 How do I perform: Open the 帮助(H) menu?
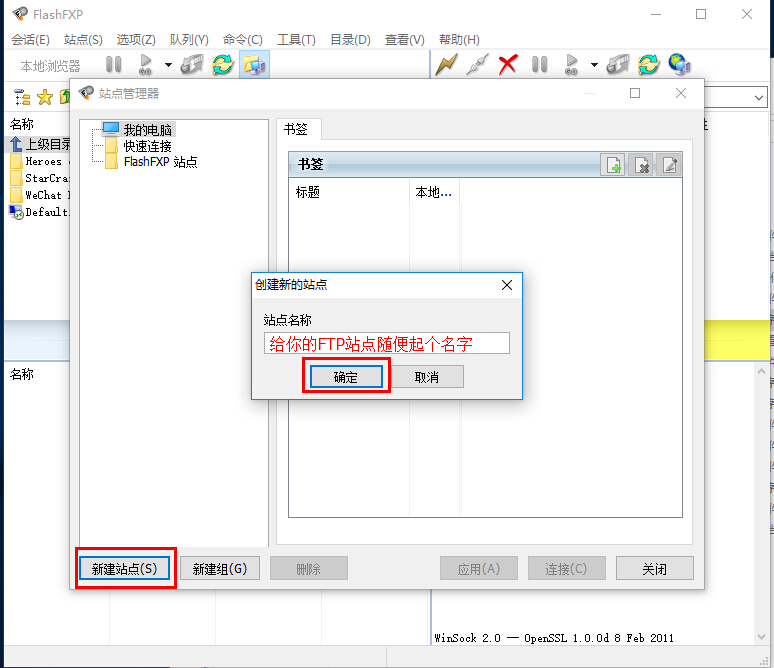[x=459, y=39]
